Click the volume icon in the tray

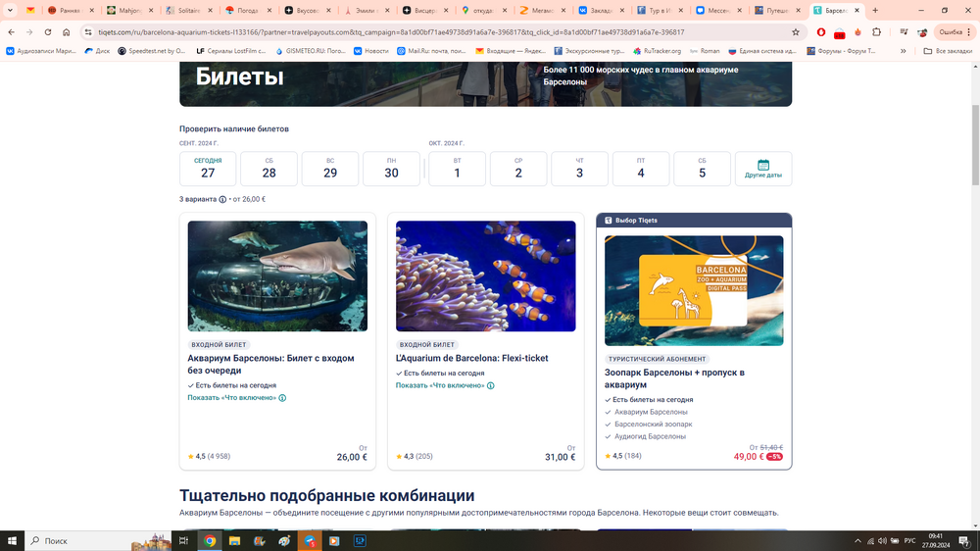882,541
